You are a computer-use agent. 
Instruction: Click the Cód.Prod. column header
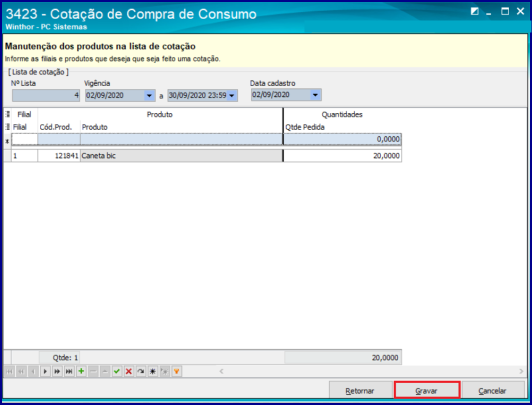tap(59, 127)
